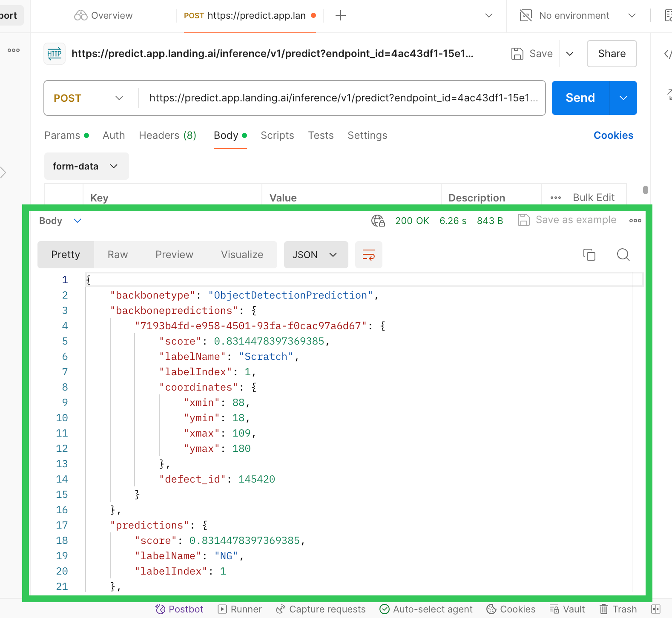Image resolution: width=672 pixels, height=618 pixels.
Task: Switch to the Auth tab
Action: click(x=114, y=135)
